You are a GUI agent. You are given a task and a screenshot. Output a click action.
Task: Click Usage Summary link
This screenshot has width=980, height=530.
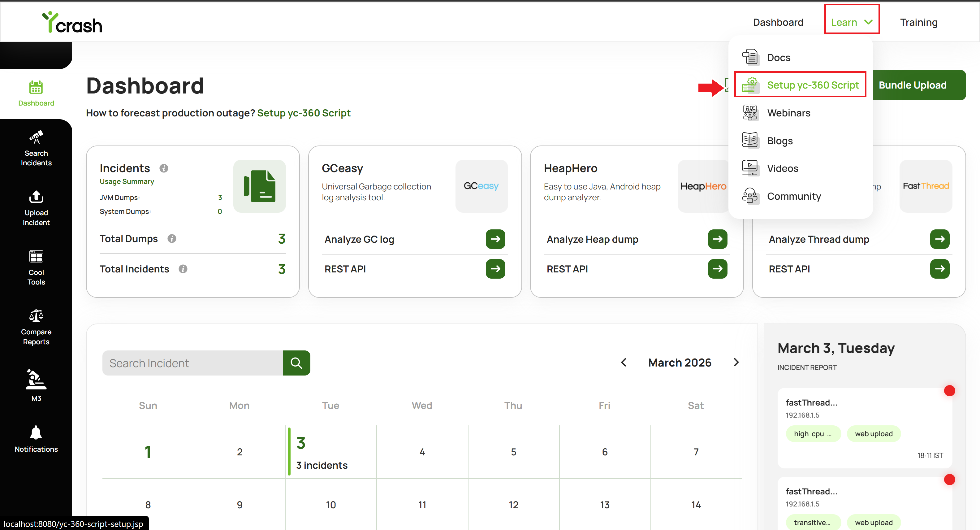(x=127, y=181)
